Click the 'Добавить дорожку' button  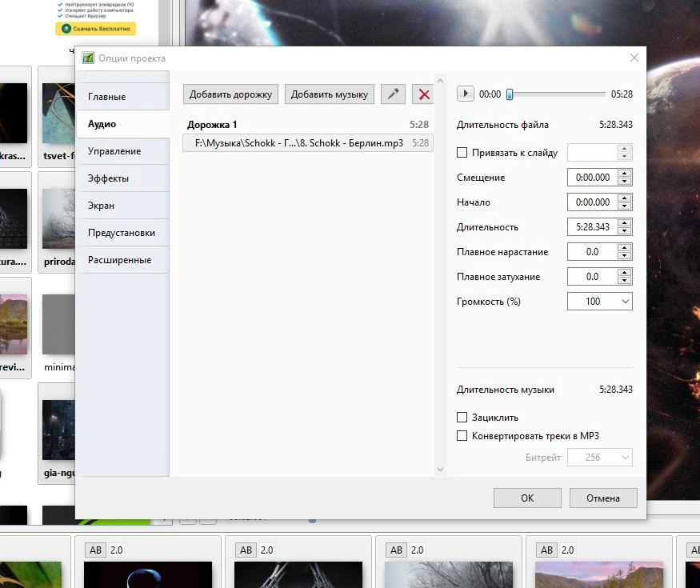[x=230, y=94]
